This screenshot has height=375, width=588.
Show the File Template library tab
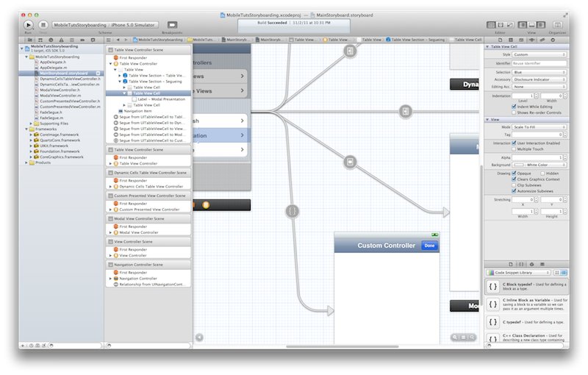(x=511, y=264)
